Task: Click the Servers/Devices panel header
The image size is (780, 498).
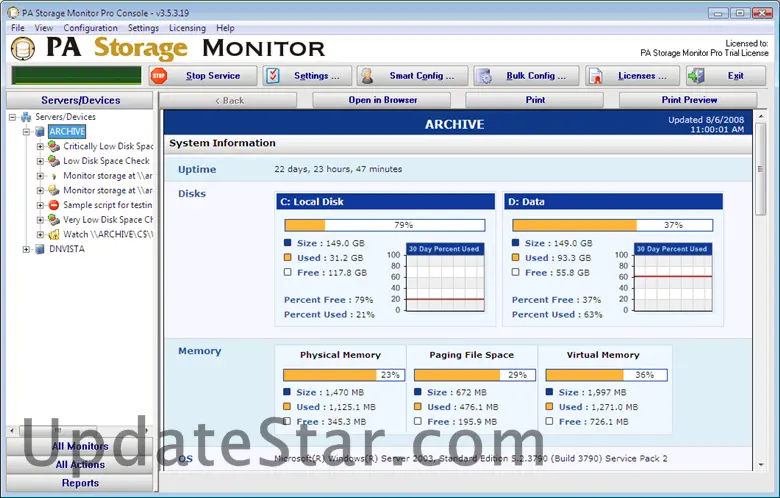Action: [x=80, y=100]
